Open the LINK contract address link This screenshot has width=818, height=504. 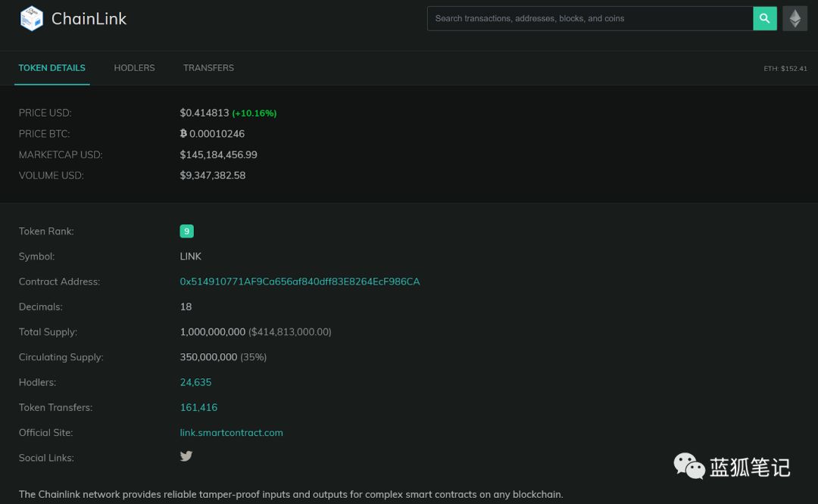point(300,282)
